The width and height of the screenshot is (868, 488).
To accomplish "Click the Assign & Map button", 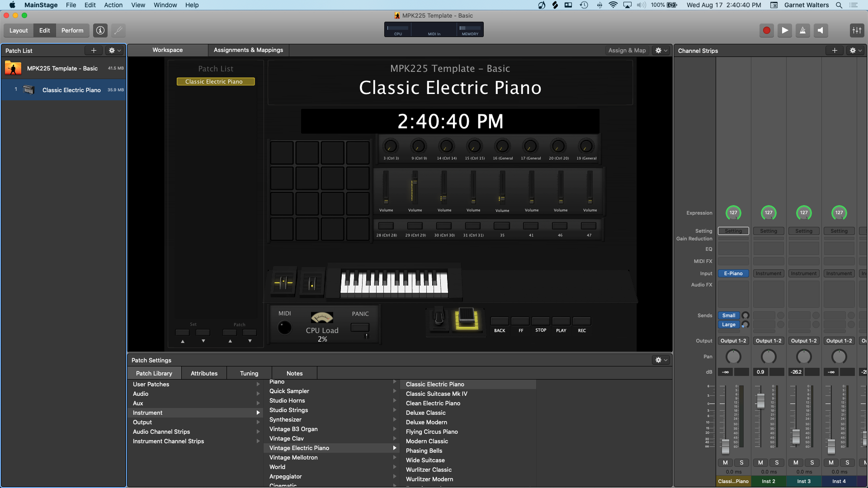I will pyautogui.click(x=627, y=50).
